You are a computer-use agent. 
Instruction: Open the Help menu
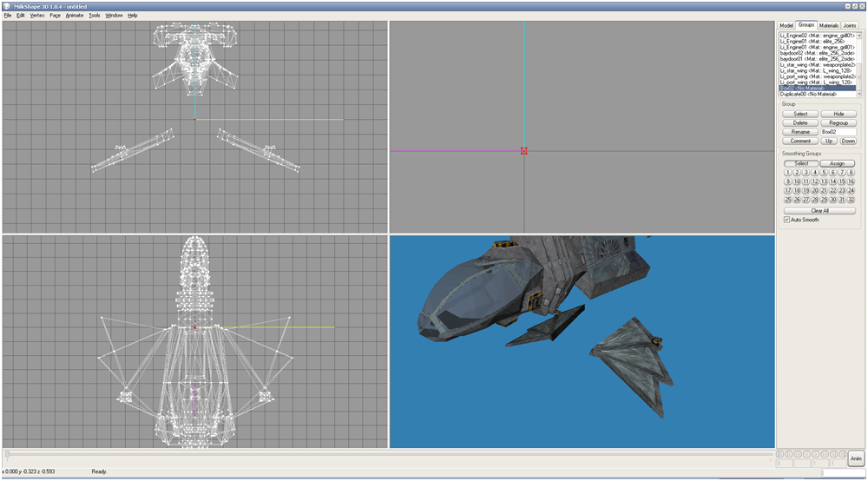[132, 16]
